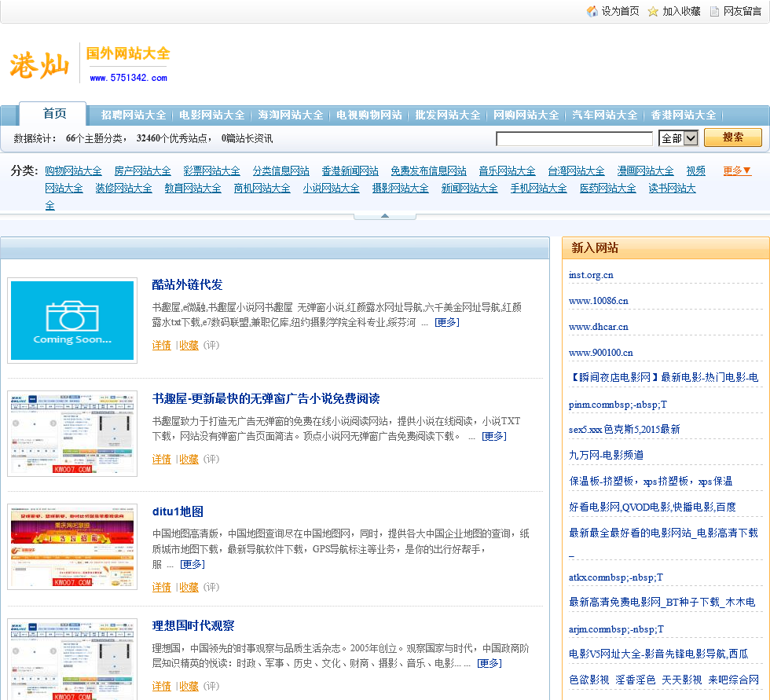Click the 设为首页 link
Screen dimensions: 770x700
click(620, 11)
